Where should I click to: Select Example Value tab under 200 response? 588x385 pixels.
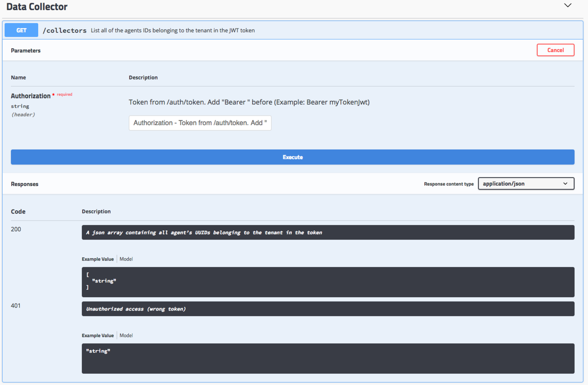coord(97,259)
